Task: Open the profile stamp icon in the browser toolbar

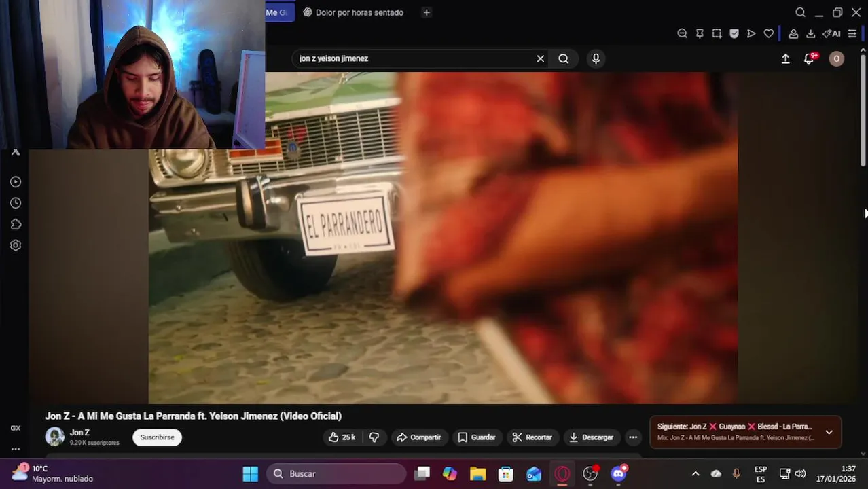Action: coord(793,33)
